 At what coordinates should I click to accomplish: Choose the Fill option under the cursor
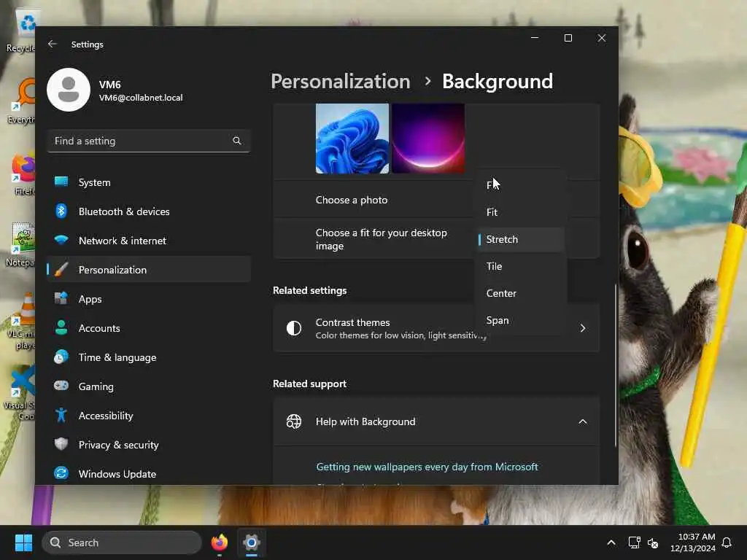(x=519, y=184)
